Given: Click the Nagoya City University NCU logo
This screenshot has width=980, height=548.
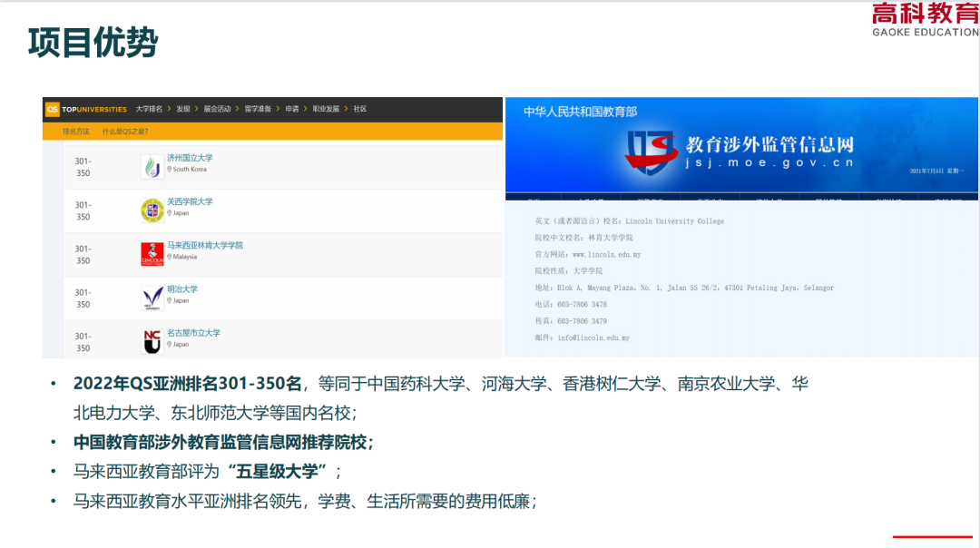Looking at the screenshot, I should (152, 342).
